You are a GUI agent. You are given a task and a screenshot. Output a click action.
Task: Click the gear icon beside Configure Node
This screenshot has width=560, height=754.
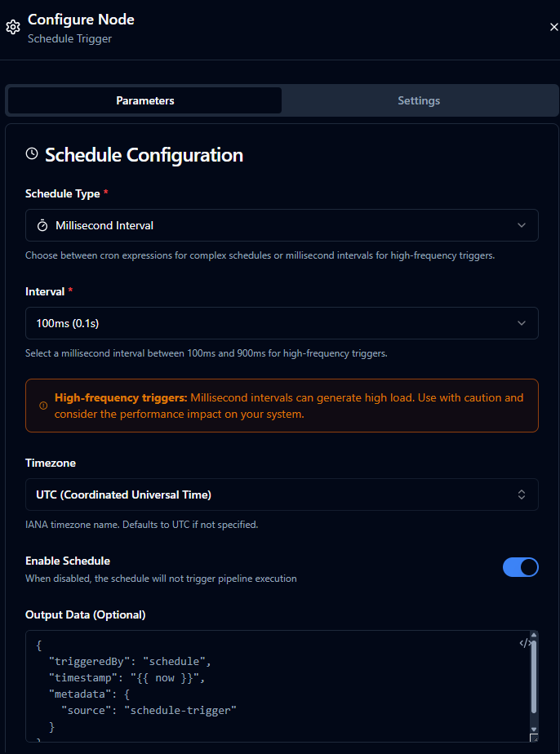pos(12,26)
